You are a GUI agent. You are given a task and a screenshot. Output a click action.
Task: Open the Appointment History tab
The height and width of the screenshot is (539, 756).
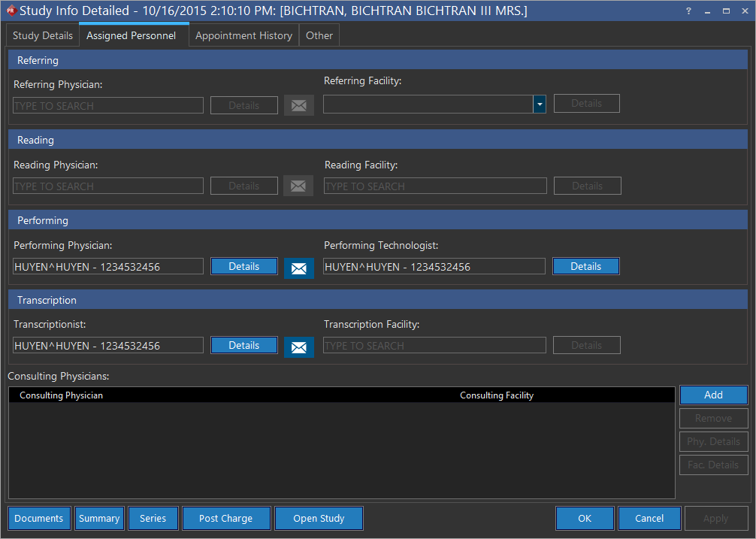pyautogui.click(x=243, y=35)
